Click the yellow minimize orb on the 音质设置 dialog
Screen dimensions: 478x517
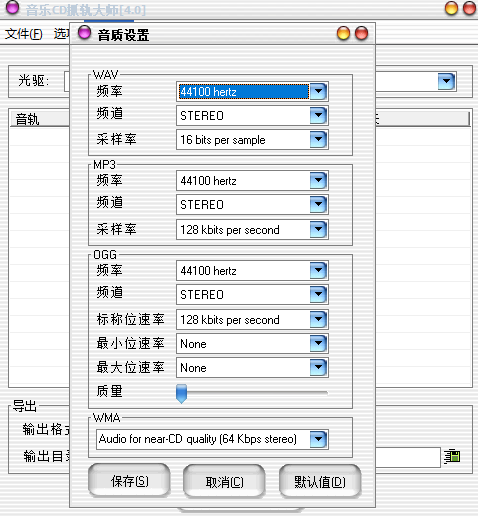click(x=343, y=33)
